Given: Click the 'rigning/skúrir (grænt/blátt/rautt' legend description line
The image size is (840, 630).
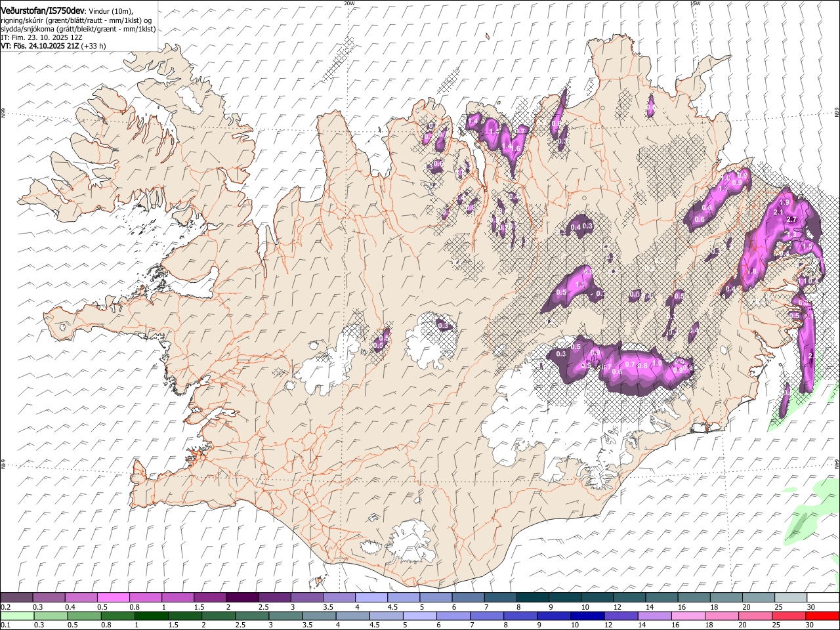Looking at the screenshot, I should (76, 20).
